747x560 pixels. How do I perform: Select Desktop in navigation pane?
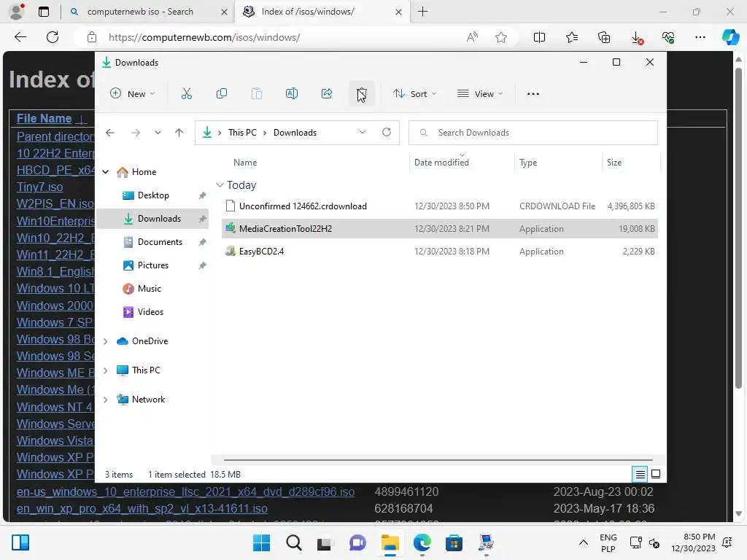click(x=153, y=195)
